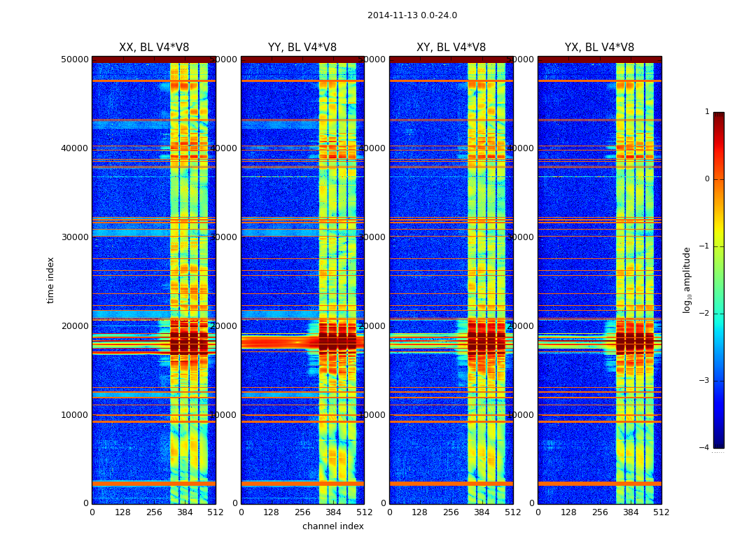Click the channel index x-axis label
735x560 pixels.
click(x=332, y=526)
